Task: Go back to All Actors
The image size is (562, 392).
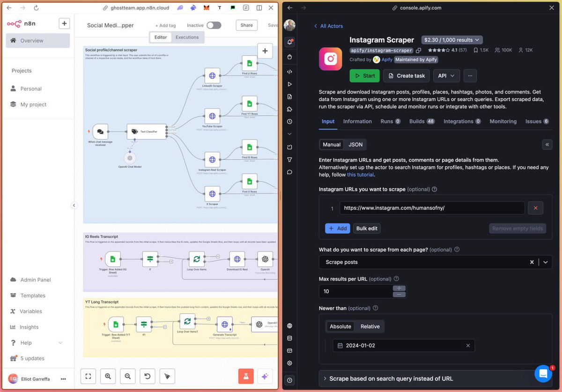Action: point(328,26)
